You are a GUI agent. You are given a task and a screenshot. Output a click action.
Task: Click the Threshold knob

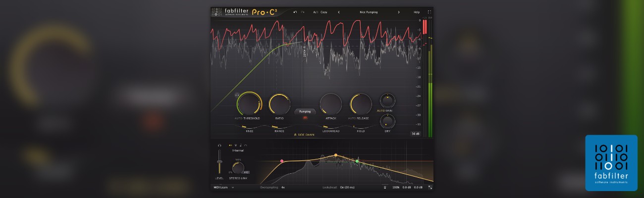point(250,103)
